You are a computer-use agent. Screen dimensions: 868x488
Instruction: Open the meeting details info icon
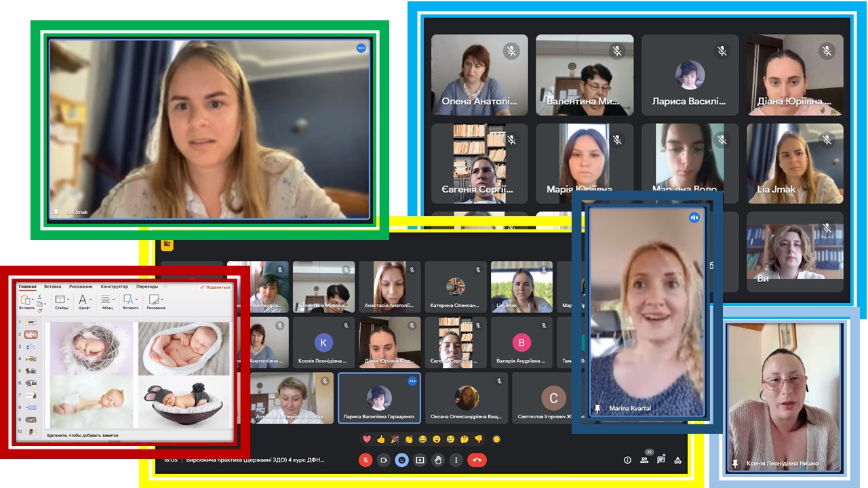(627, 460)
